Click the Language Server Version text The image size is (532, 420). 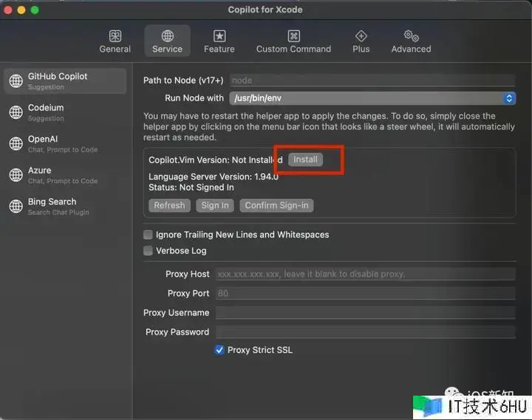click(x=214, y=176)
